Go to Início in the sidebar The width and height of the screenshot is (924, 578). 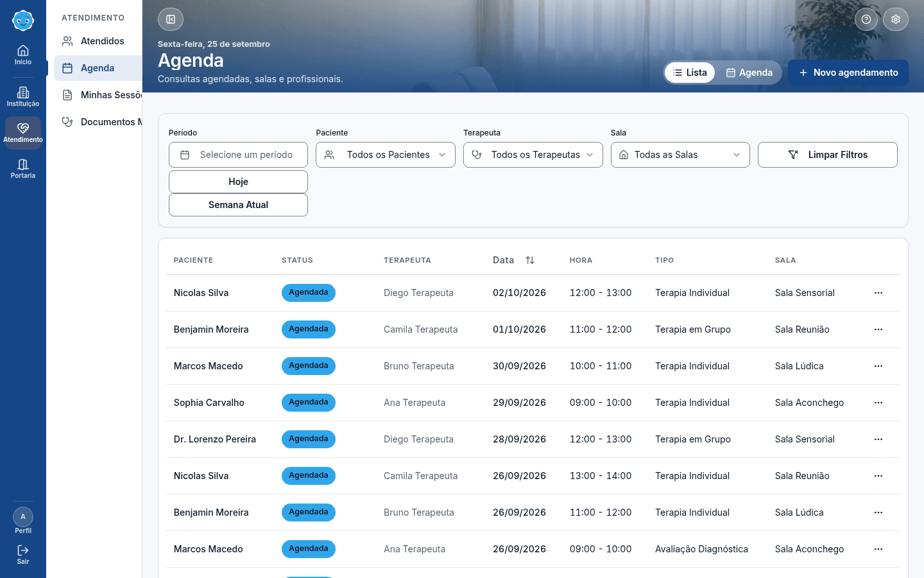point(23,55)
